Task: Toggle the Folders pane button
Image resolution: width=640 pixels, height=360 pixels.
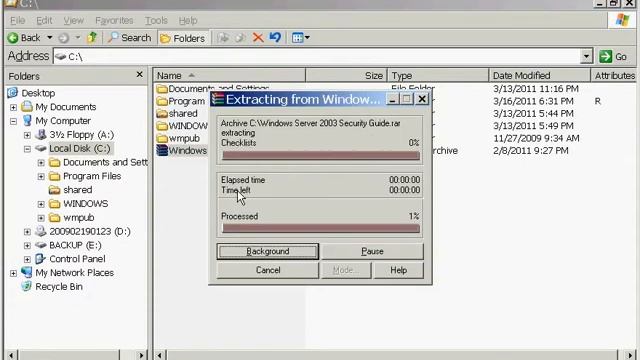Action: tap(183, 38)
